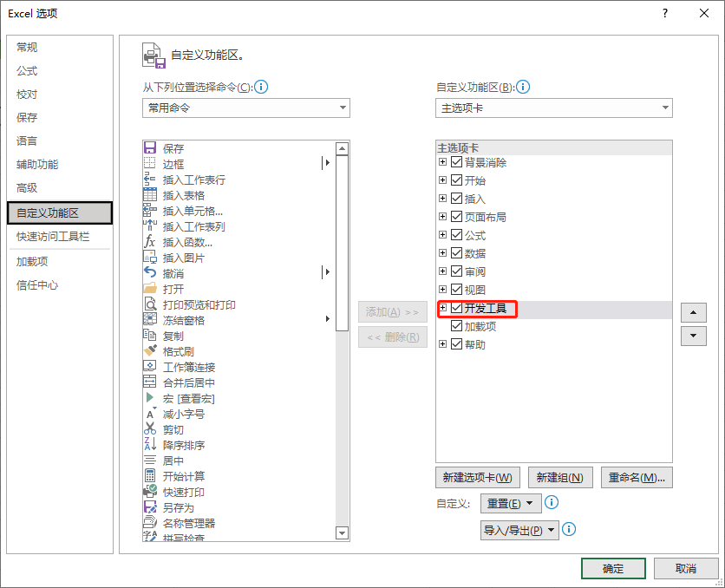Click the 合并后居中 icon
Viewport: 725px width, 588px height.
(150, 382)
